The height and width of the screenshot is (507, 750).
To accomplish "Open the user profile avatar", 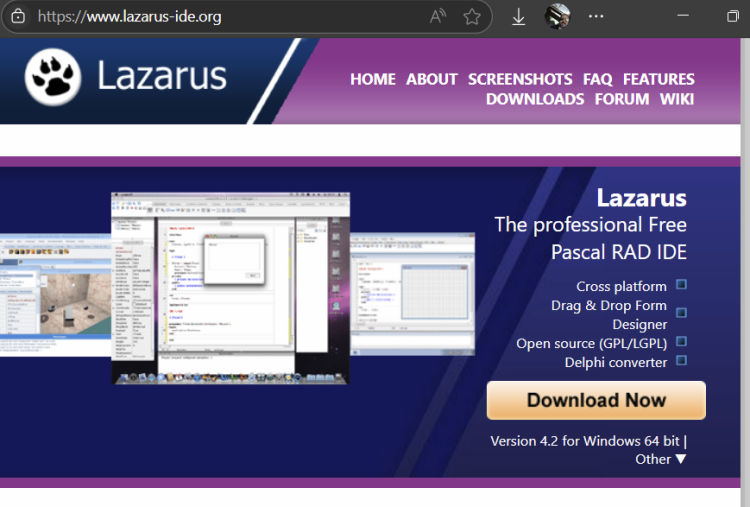I will 557,16.
